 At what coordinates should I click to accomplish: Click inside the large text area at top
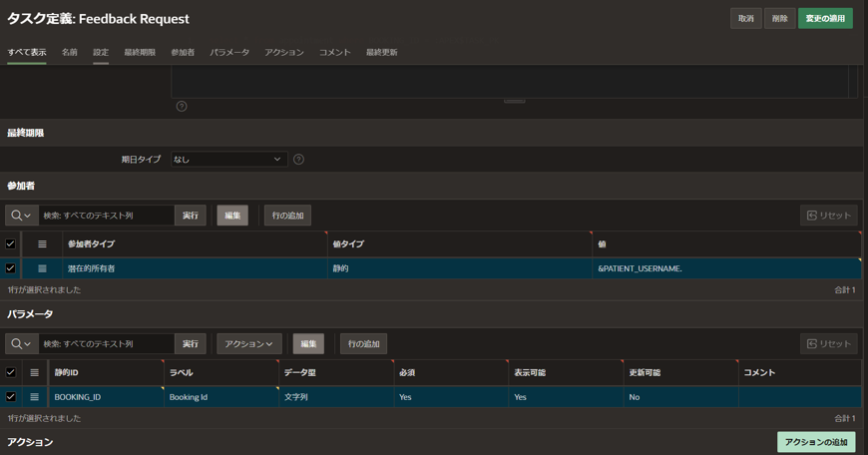coord(510,82)
